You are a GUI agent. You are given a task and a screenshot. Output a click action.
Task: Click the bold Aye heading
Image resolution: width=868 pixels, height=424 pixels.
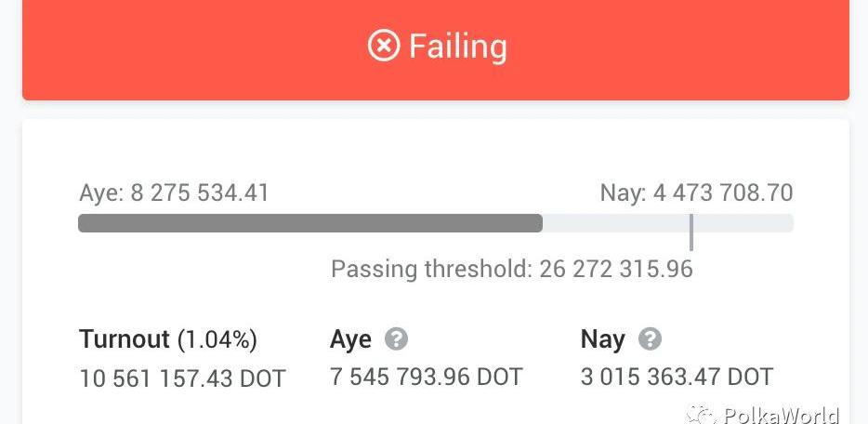[350, 339]
